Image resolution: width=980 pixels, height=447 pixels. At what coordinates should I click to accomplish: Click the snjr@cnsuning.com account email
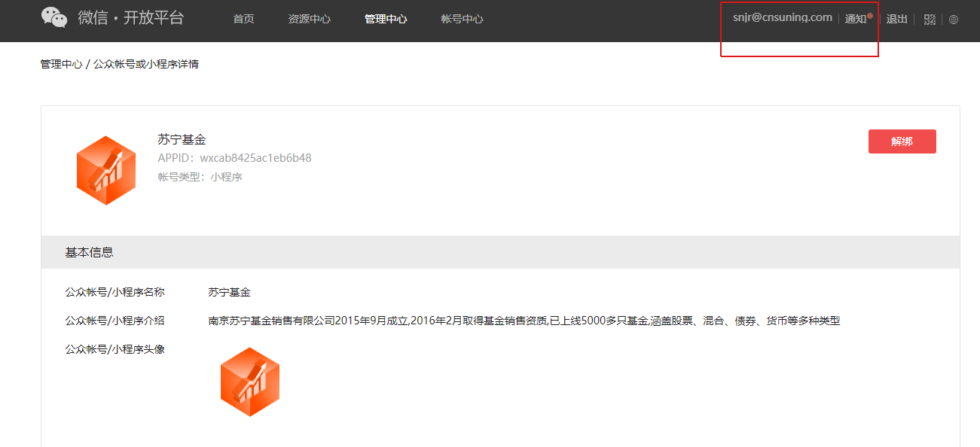[783, 17]
